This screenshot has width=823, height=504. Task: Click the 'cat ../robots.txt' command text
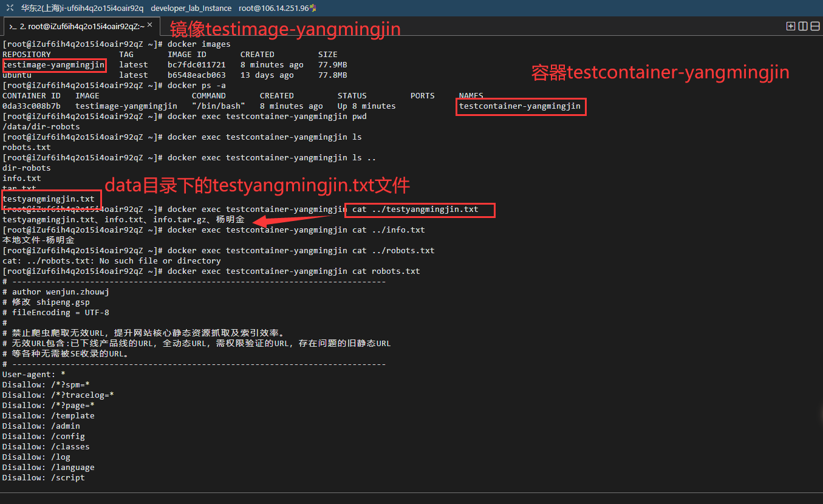point(394,251)
